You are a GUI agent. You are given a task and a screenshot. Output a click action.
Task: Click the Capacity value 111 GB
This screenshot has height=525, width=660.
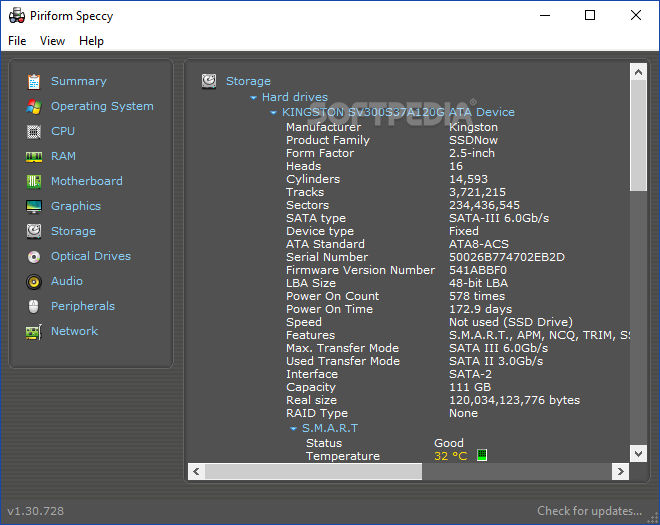coord(470,387)
